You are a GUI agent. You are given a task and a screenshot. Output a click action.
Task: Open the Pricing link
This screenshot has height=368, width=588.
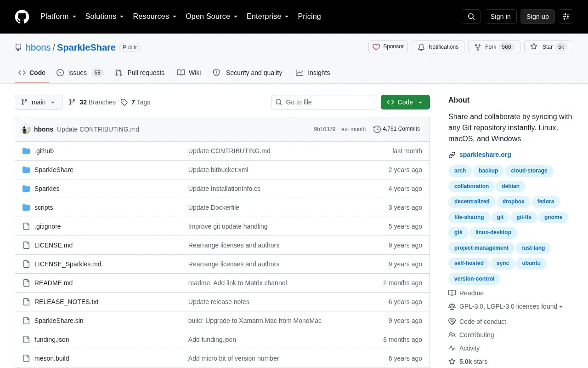click(309, 17)
